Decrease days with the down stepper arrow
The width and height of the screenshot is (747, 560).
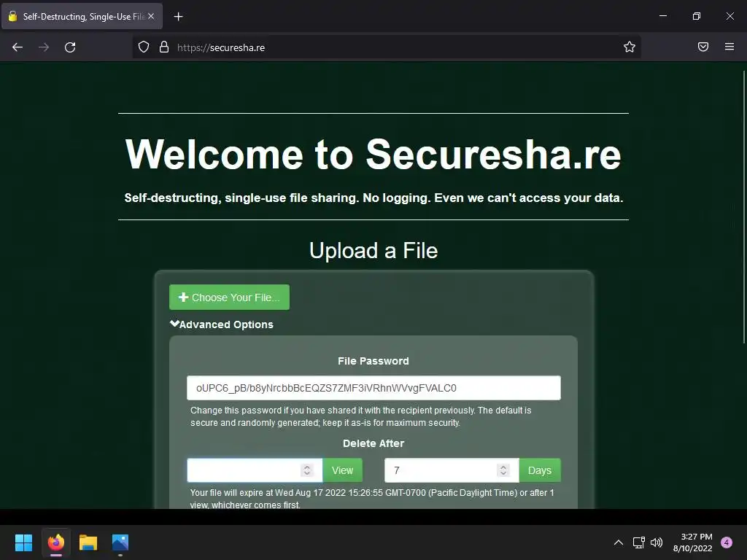pyautogui.click(x=503, y=474)
